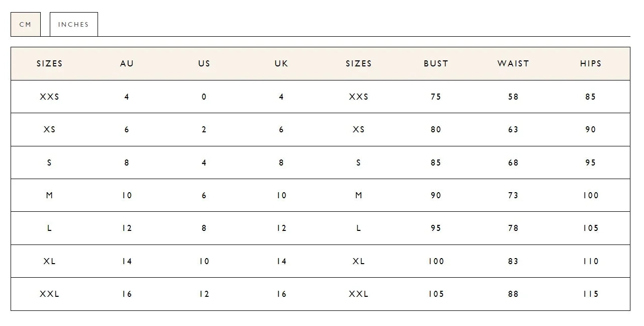Select the S size row label
The height and width of the screenshot is (326, 644).
pos(49,162)
